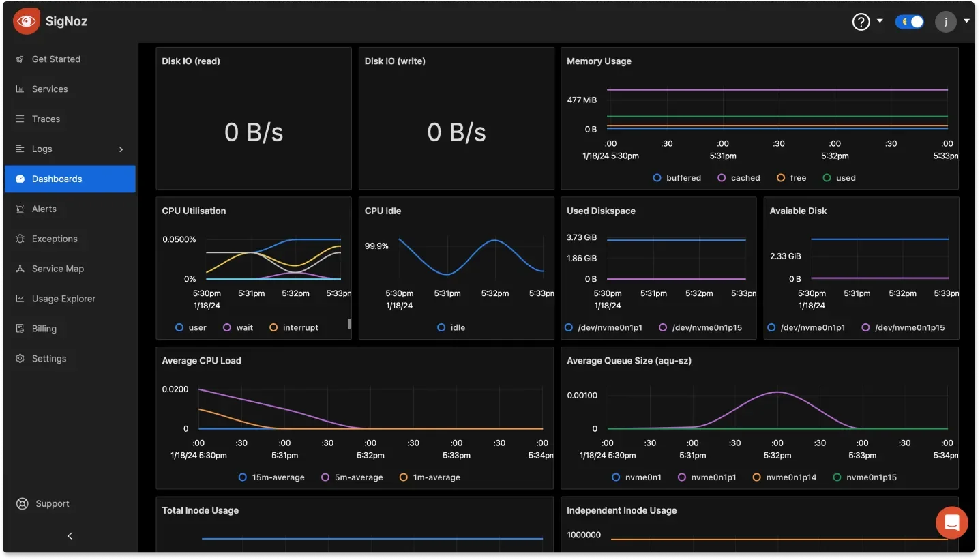Navigate to Exceptions using its sidebar icon
980x560 pixels.
tap(20, 239)
